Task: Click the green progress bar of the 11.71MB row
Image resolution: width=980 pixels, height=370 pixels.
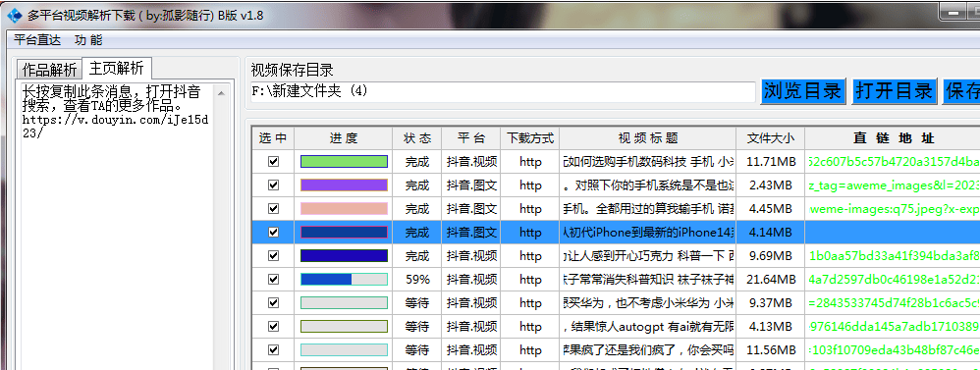Action: click(344, 162)
